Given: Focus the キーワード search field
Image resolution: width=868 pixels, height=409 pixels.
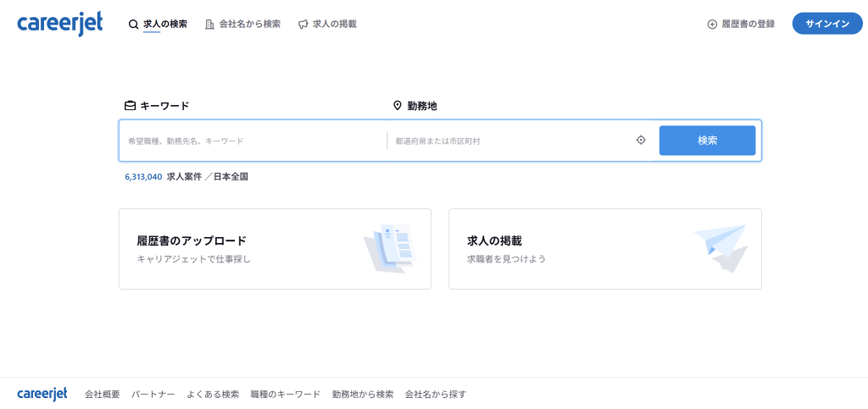Looking at the screenshot, I should tap(253, 141).
